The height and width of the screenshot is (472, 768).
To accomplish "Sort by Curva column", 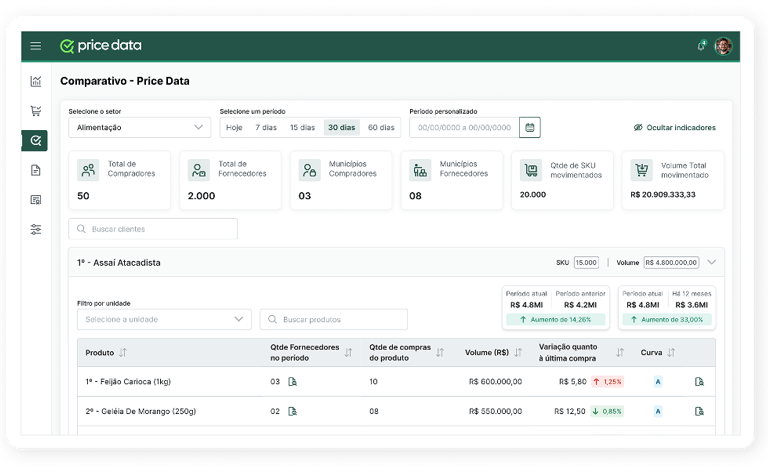I will (x=671, y=353).
